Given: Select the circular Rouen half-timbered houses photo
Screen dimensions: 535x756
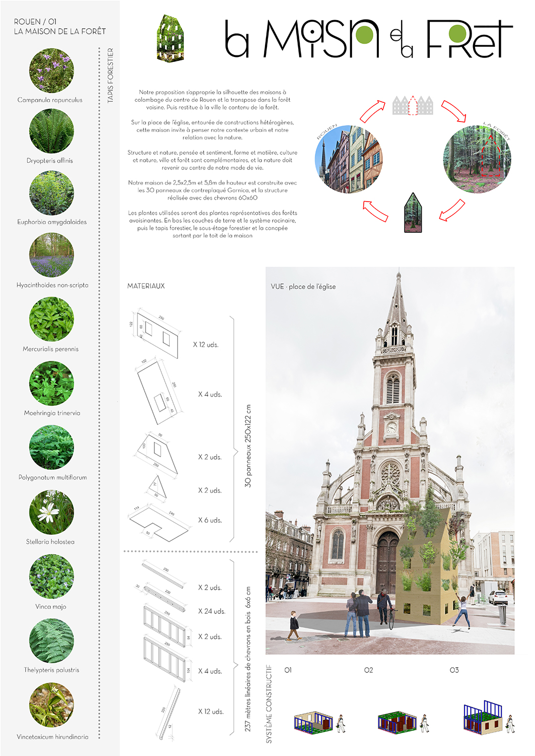Looking at the screenshot, I should click(349, 159).
